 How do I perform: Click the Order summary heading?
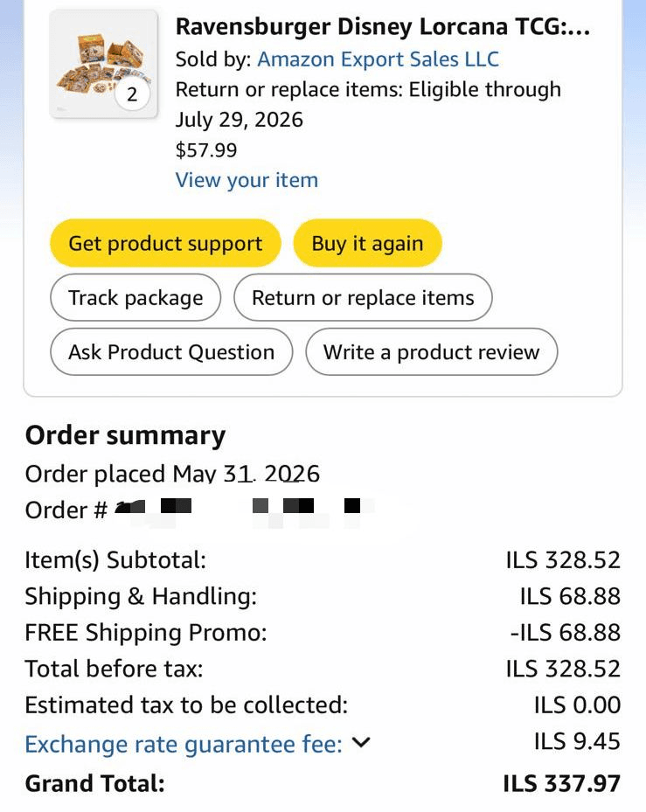click(125, 435)
